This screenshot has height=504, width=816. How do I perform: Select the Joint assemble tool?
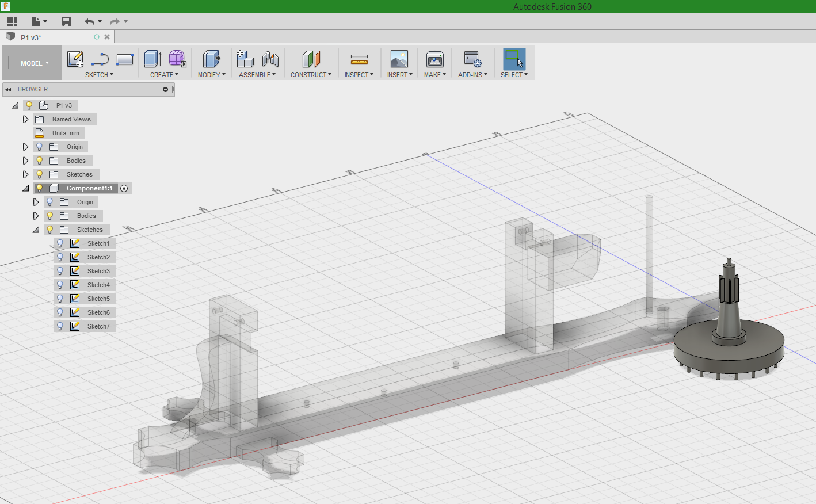click(x=270, y=59)
